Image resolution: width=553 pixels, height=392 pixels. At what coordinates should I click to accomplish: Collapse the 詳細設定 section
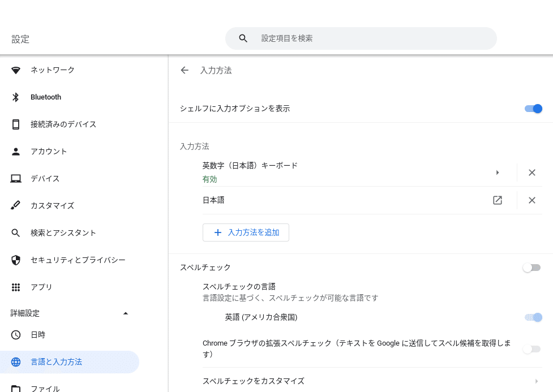pyautogui.click(x=125, y=313)
